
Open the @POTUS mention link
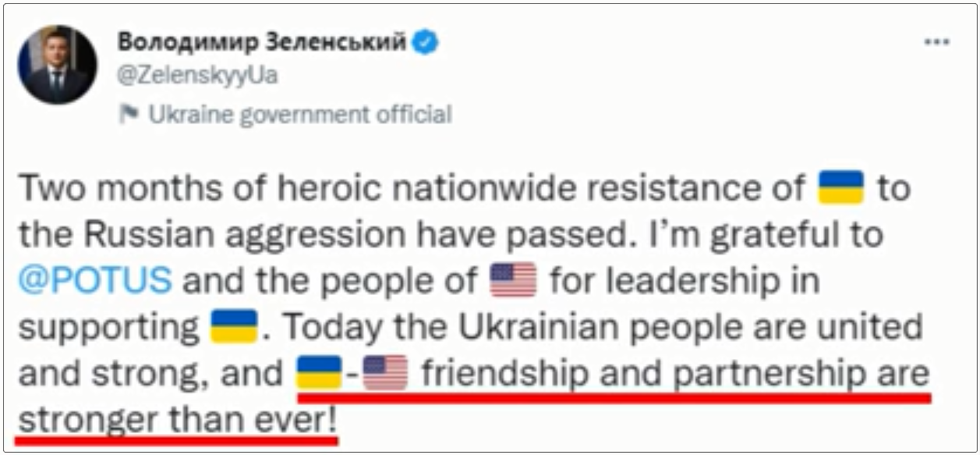[94, 281]
